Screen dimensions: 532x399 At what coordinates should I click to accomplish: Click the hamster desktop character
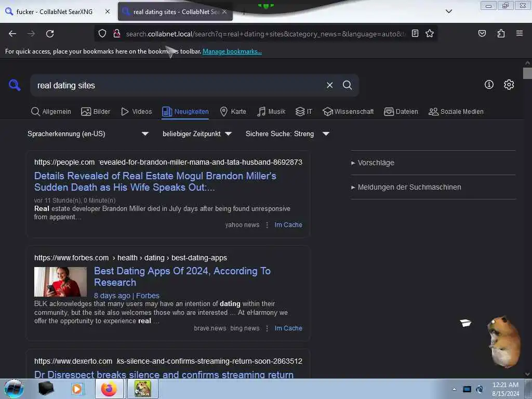(504, 341)
